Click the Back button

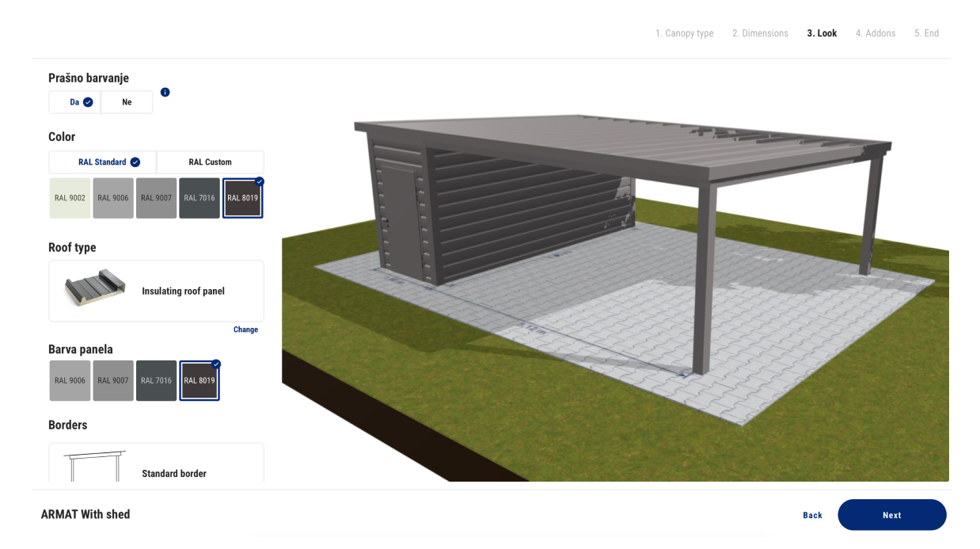pos(812,515)
